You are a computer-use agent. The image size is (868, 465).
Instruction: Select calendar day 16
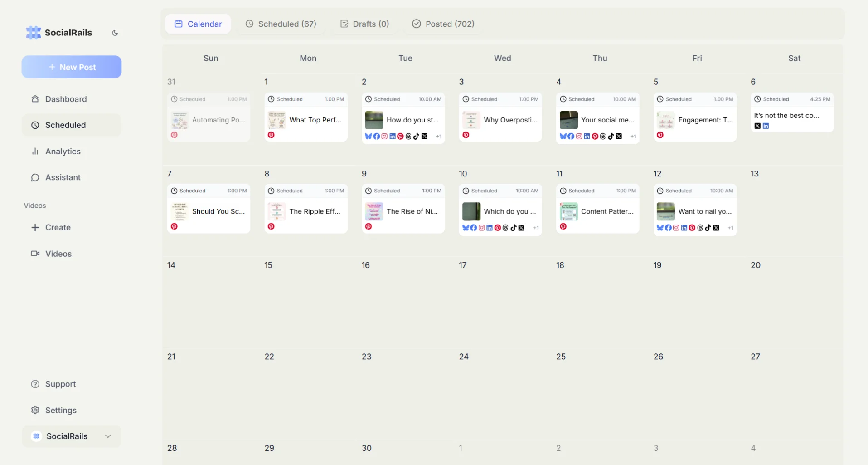coord(366,265)
